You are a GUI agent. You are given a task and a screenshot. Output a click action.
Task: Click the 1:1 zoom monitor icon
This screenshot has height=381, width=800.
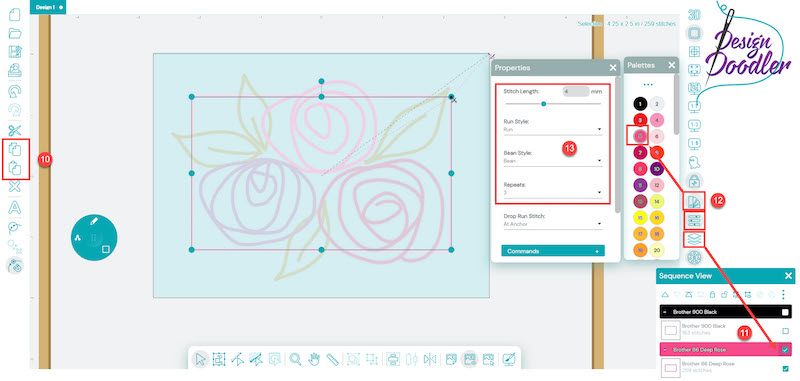point(694,106)
